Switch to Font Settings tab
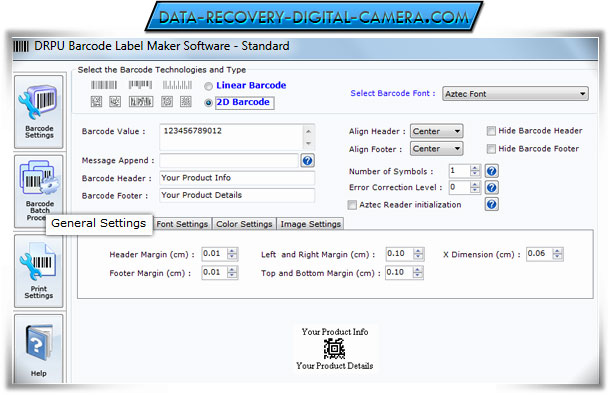Viewport: 610px width, 395px height. pyautogui.click(x=182, y=224)
